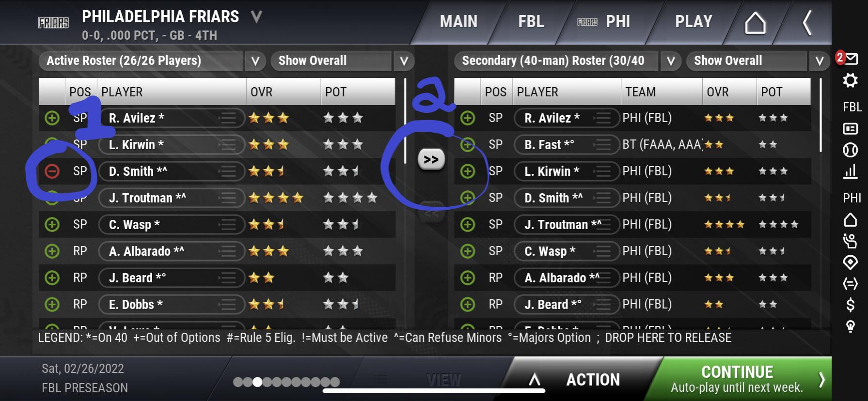Screen dimensions: 868x401
Task: Switch to the FBL tab
Action: coord(531,22)
